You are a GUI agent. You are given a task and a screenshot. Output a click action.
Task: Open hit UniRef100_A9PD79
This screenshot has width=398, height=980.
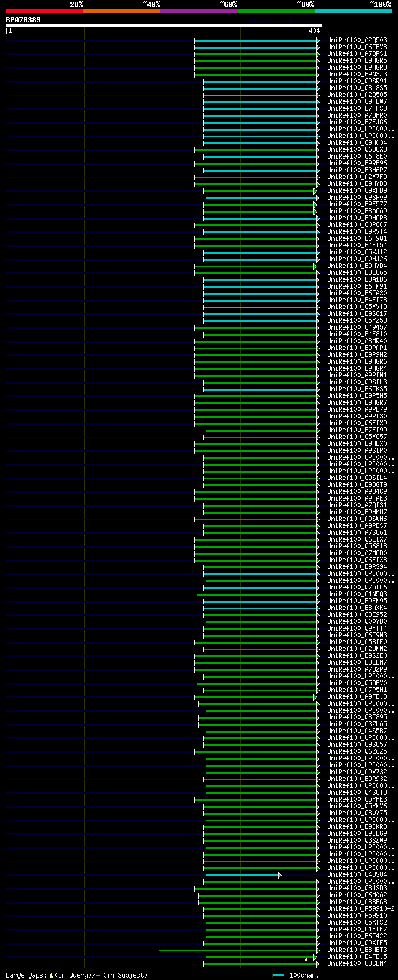click(x=357, y=409)
